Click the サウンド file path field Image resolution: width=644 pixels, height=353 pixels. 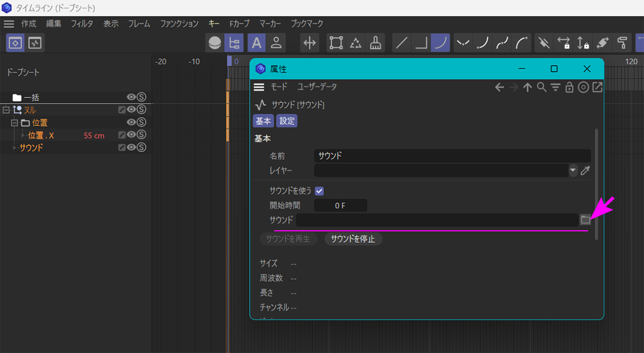pyautogui.click(x=437, y=220)
